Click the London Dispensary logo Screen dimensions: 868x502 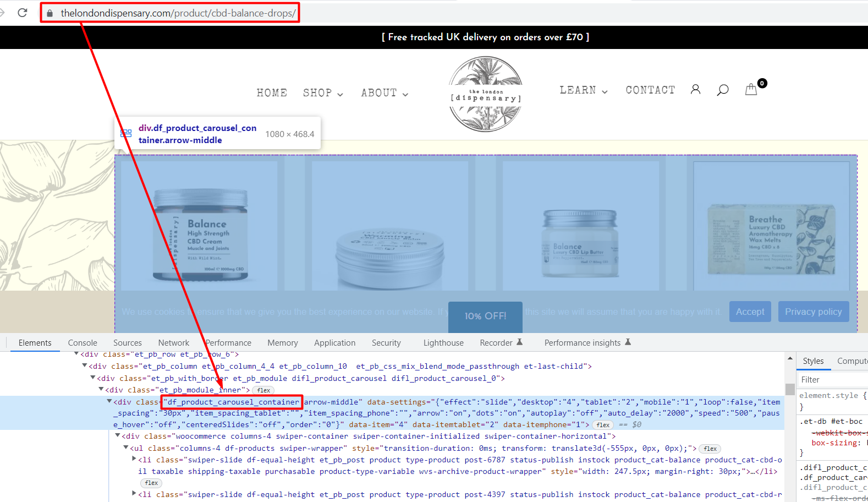[485, 94]
